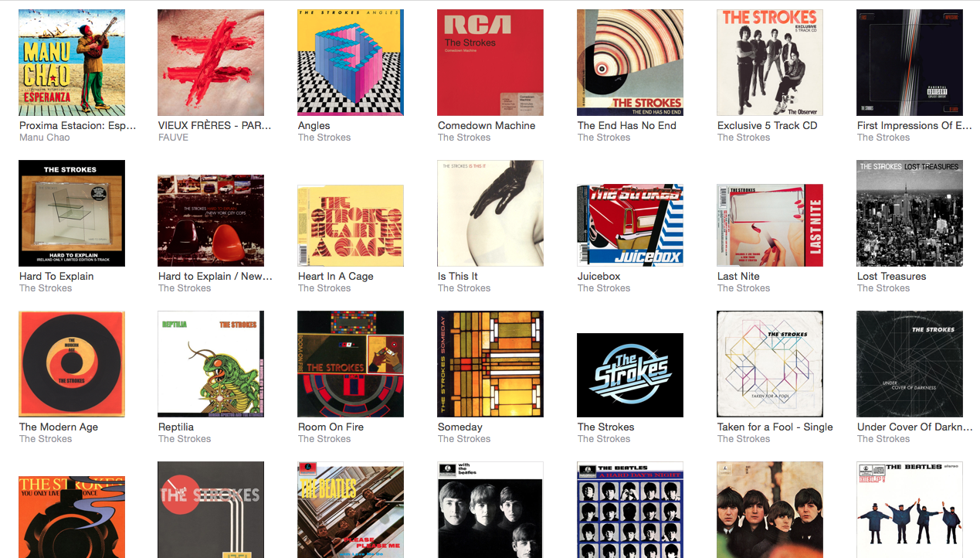Open the Is This It album cover
Image resolution: width=980 pixels, height=558 pixels.
tap(490, 213)
